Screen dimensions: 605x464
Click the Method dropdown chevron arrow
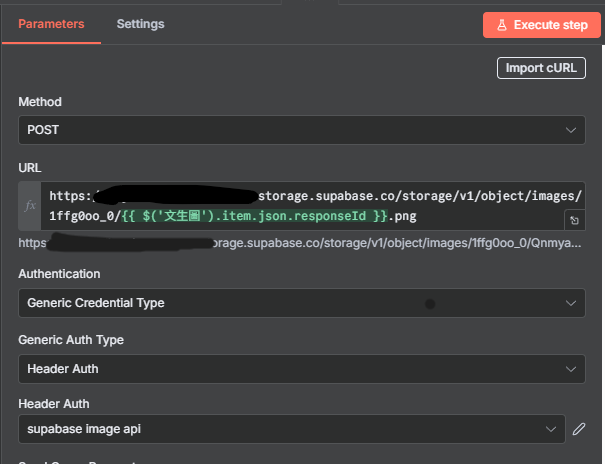click(x=571, y=130)
